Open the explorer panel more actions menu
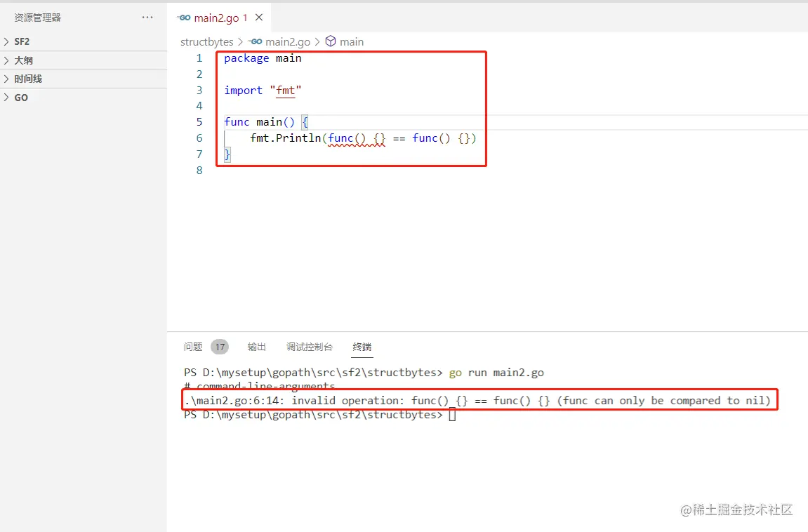The height and width of the screenshot is (532, 808). tap(147, 18)
